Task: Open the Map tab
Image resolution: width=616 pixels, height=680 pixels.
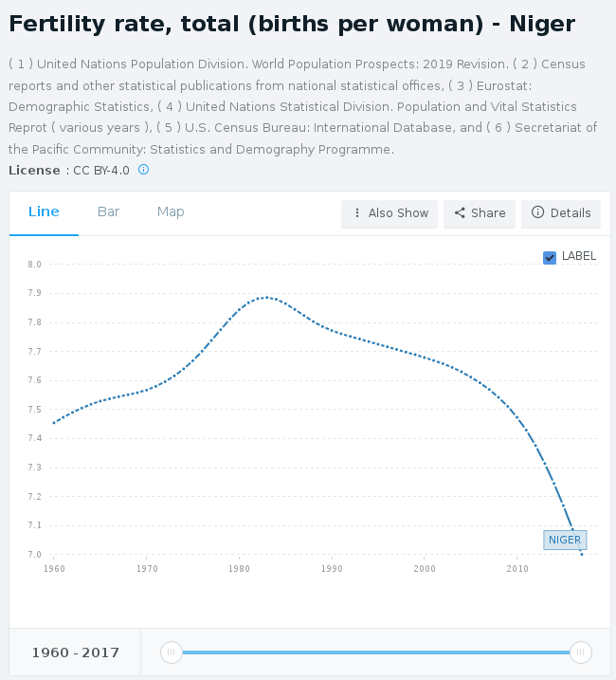Action: [171, 211]
